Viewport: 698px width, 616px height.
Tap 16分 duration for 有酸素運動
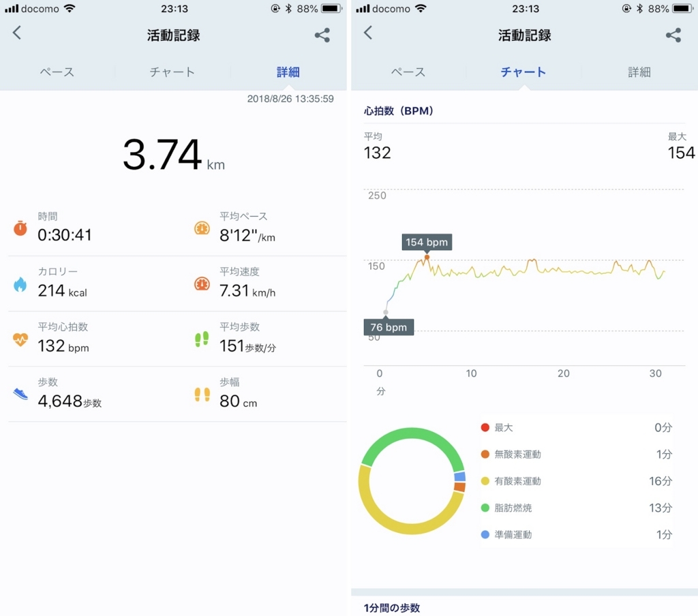pos(661,481)
